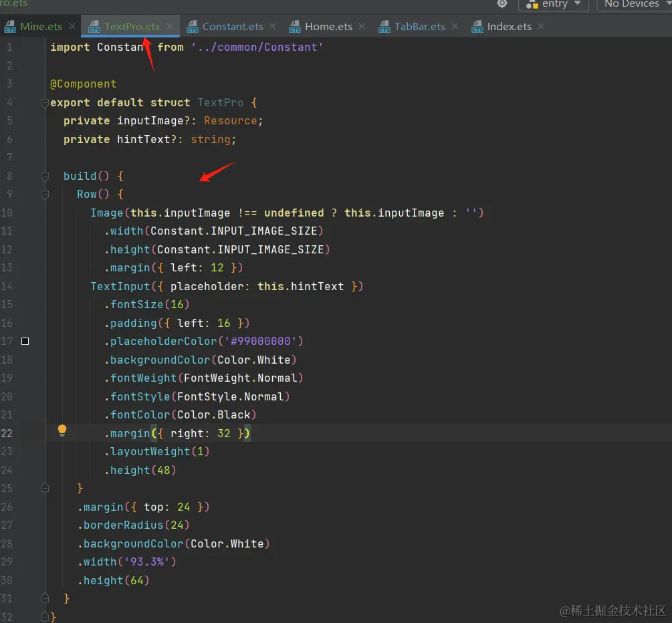The height and width of the screenshot is (623, 672).
Task: Click the @Component decorator
Action: pos(83,84)
